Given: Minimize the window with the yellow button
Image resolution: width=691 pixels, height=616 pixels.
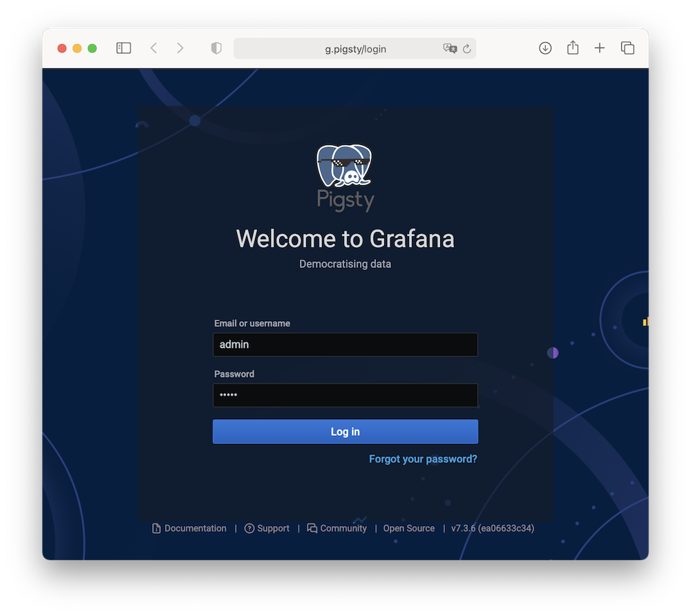Looking at the screenshot, I should coord(77,48).
